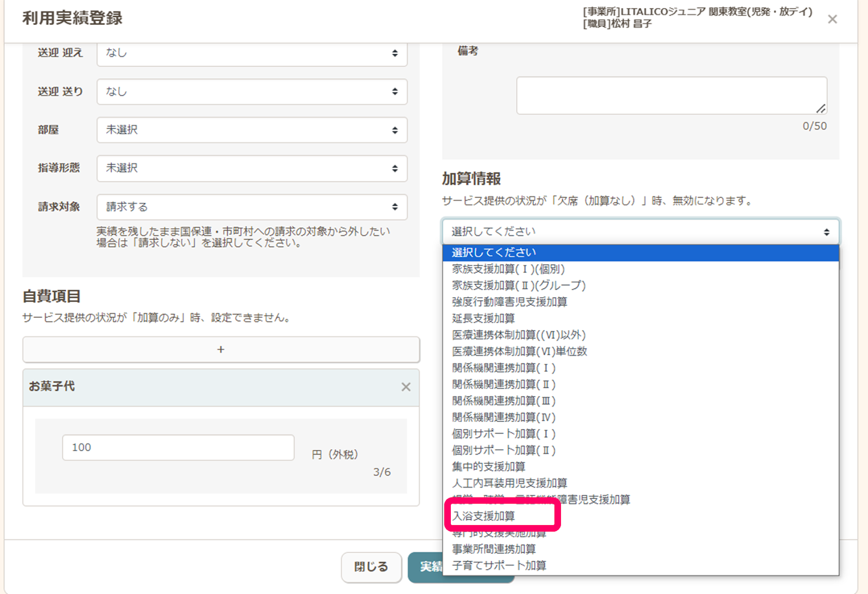This screenshot has width=868, height=594.
Task: Change the 請求対象 dropdown value
Action: (x=252, y=207)
